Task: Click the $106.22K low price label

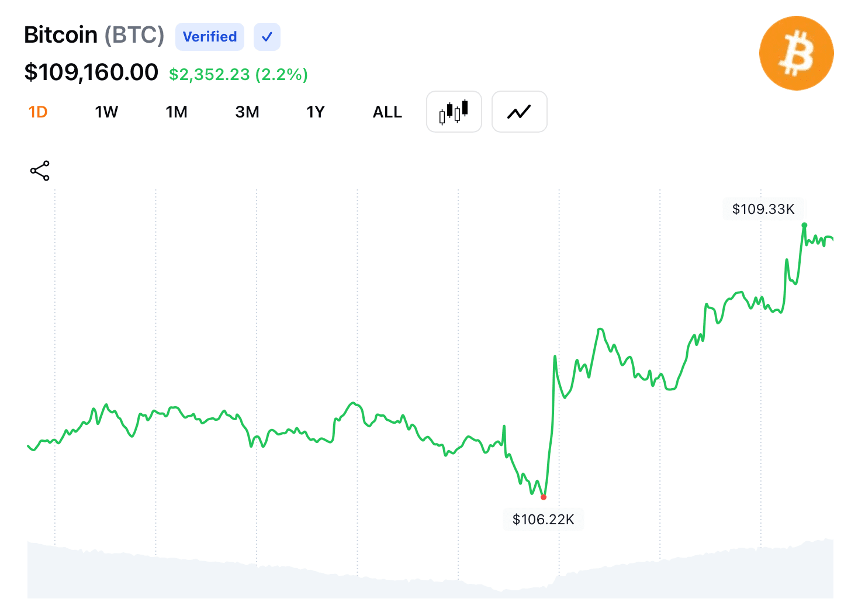Action: (x=544, y=519)
